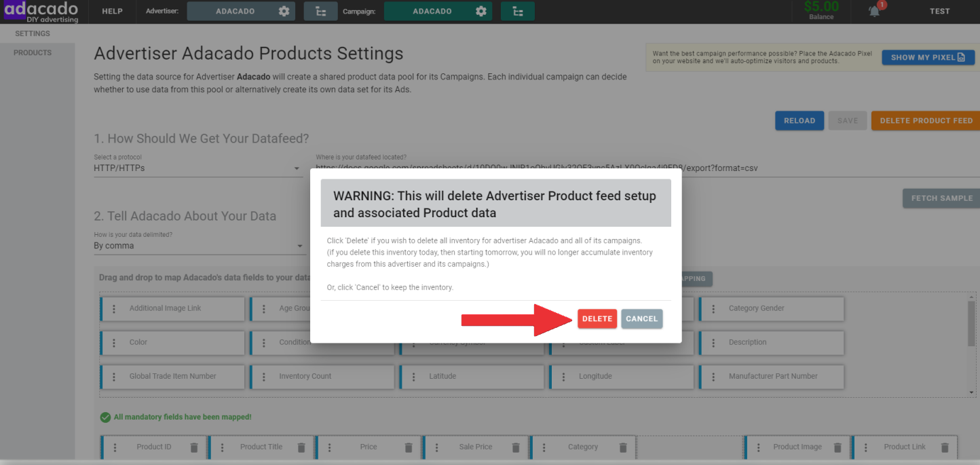Click the drag handle on Global Trade Item Number
Image resolution: width=980 pixels, height=465 pixels.
(114, 377)
